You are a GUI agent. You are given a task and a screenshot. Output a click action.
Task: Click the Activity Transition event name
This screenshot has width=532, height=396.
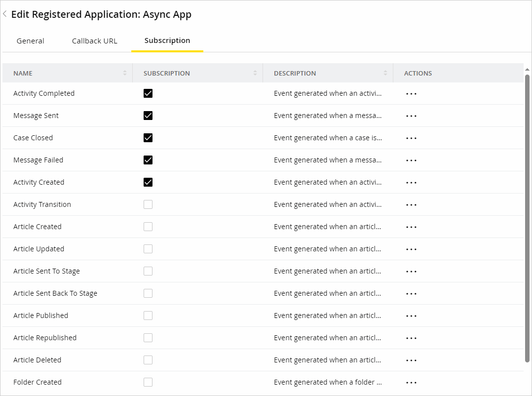42,204
